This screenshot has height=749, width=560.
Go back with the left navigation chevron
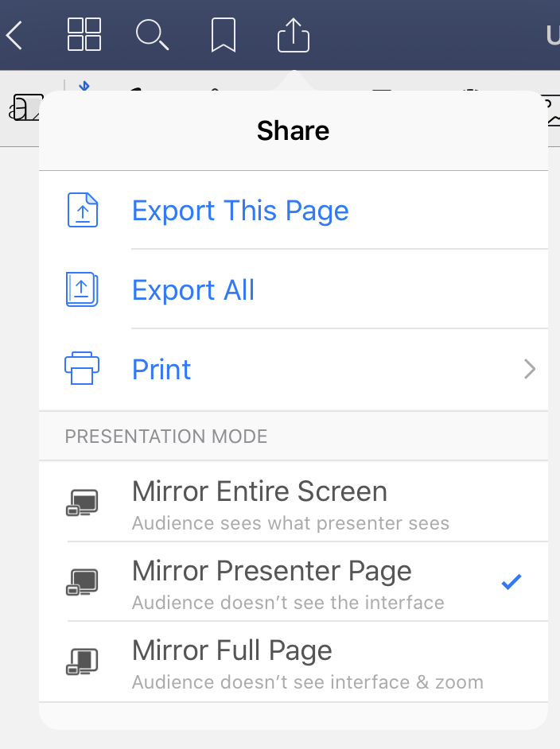(x=14, y=35)
